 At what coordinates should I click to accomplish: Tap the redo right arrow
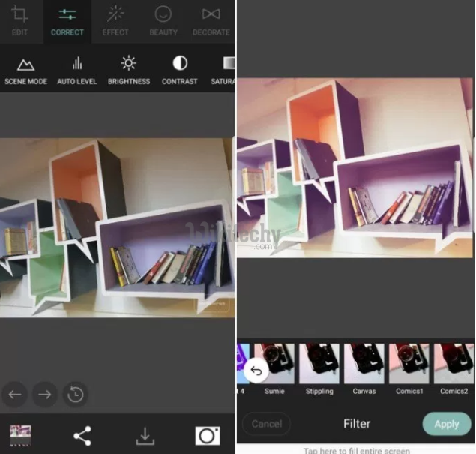coord(46,394)
